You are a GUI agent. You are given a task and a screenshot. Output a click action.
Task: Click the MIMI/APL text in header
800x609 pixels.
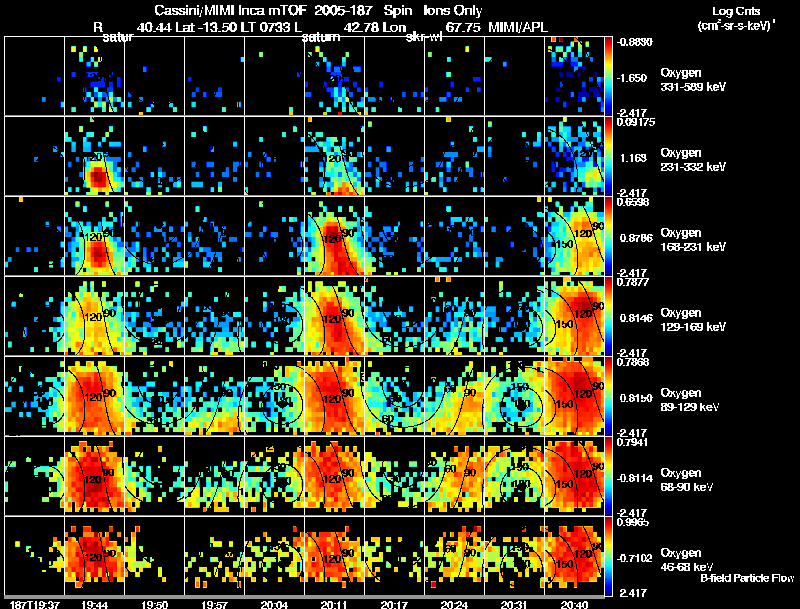pos(518,27)
